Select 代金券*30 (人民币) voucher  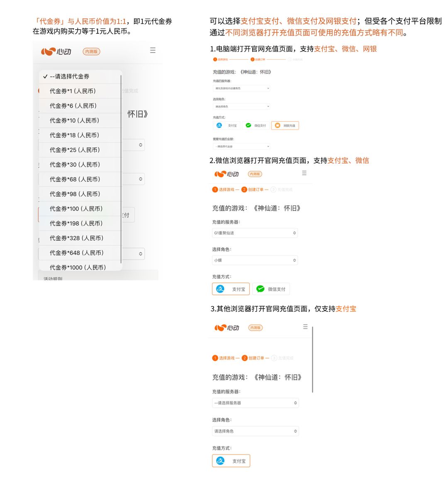(80, 164)
